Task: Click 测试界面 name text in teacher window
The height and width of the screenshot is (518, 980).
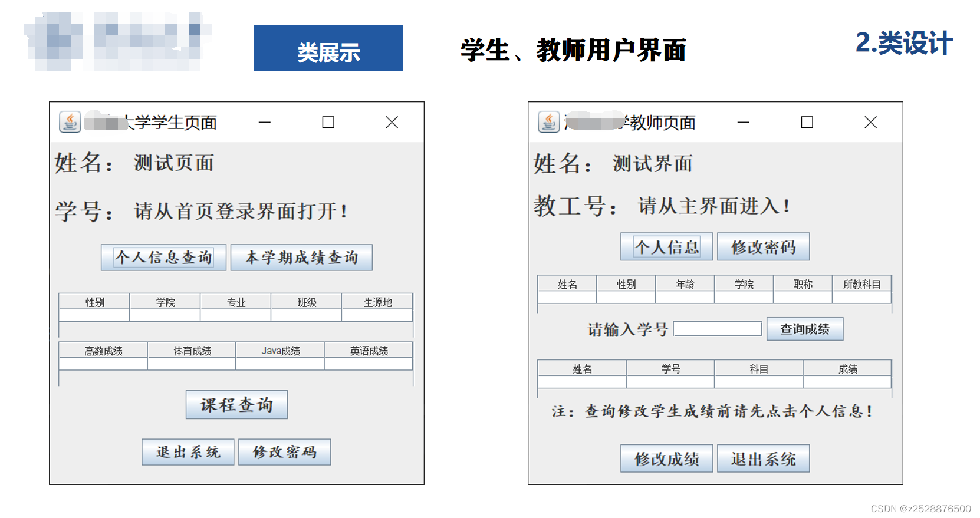Action: (x=653, y=164)
